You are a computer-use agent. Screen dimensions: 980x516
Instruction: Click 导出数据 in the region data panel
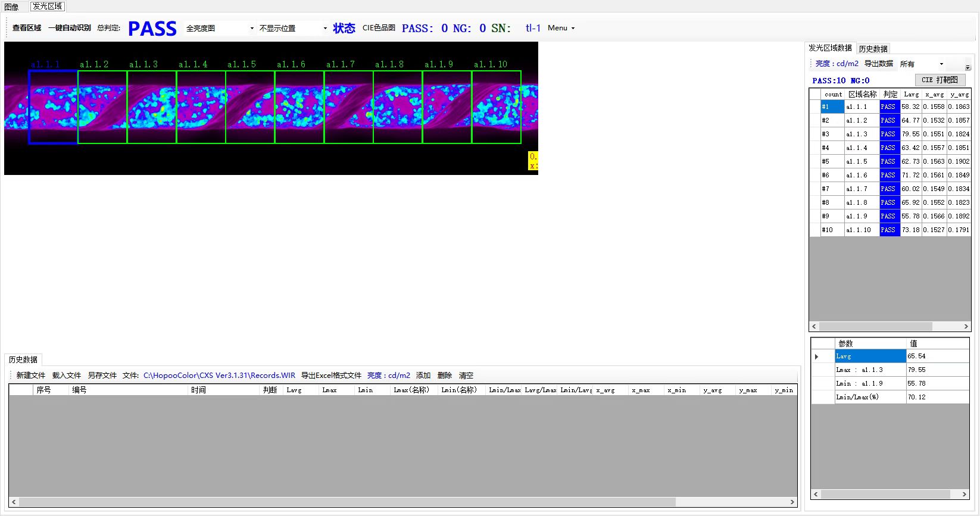[878, 64]
